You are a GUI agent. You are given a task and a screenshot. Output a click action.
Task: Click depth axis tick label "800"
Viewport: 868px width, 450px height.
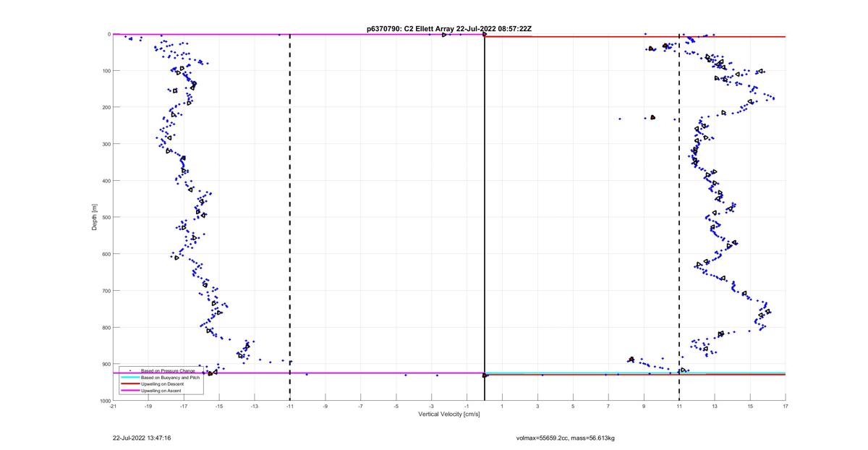[x=106, y=327]
